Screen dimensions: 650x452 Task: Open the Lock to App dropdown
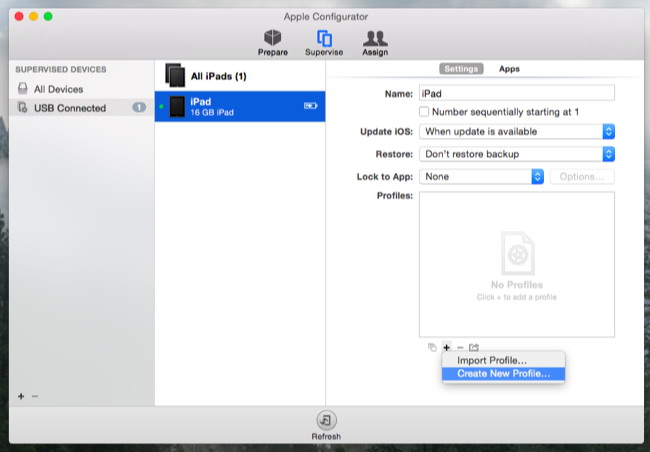click(481, 177)
